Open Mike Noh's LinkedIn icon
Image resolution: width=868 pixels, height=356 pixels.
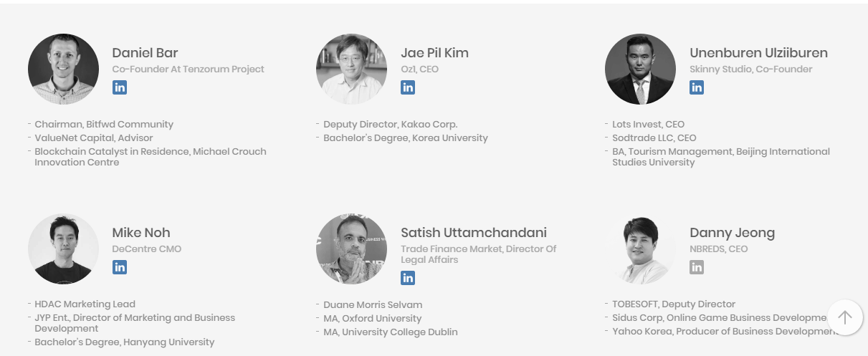pyautogui.click(x=120, y=267)
